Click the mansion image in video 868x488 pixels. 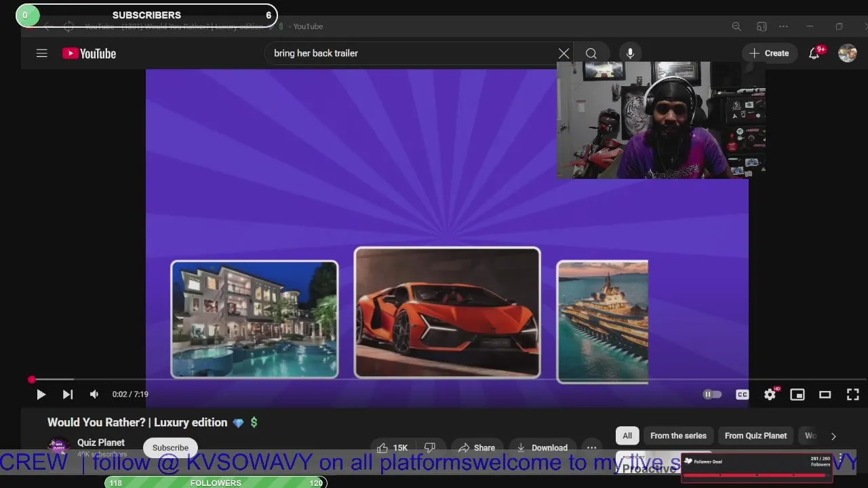tap(254, 319)
